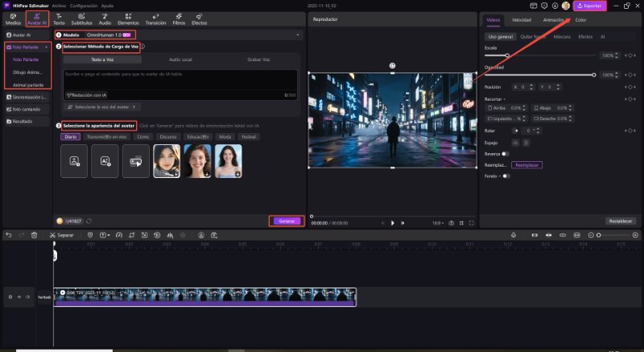Image resolution: width=644 pixels, height=352 pixels.
Task: Open the Transición tool
Action: [x=155, y=19]
